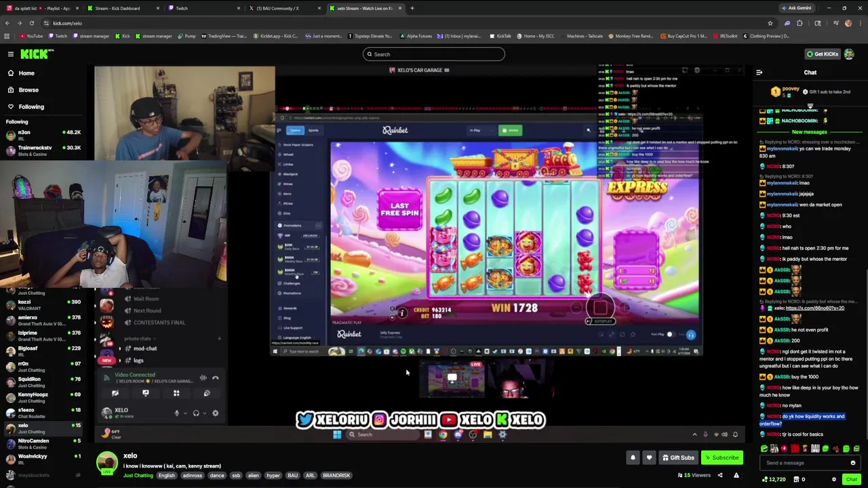
Task: Click the Buy CapCut Pro bookmark
Action: tap(684, 36)
